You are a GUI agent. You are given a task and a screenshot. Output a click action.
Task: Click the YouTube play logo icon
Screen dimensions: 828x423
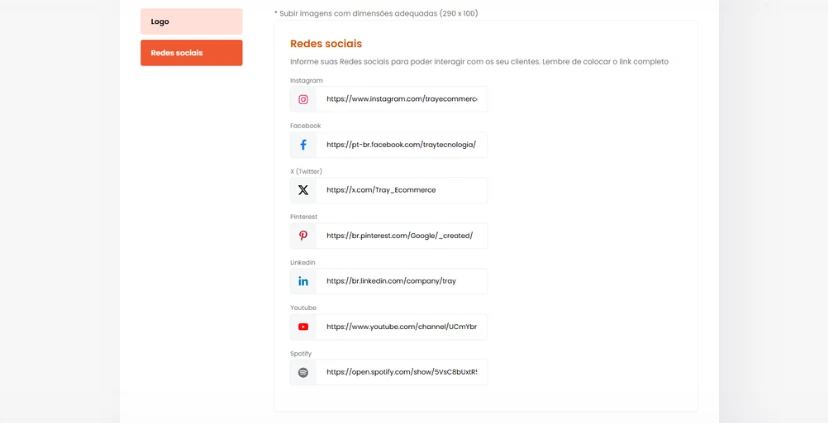(x=303, y=327)
